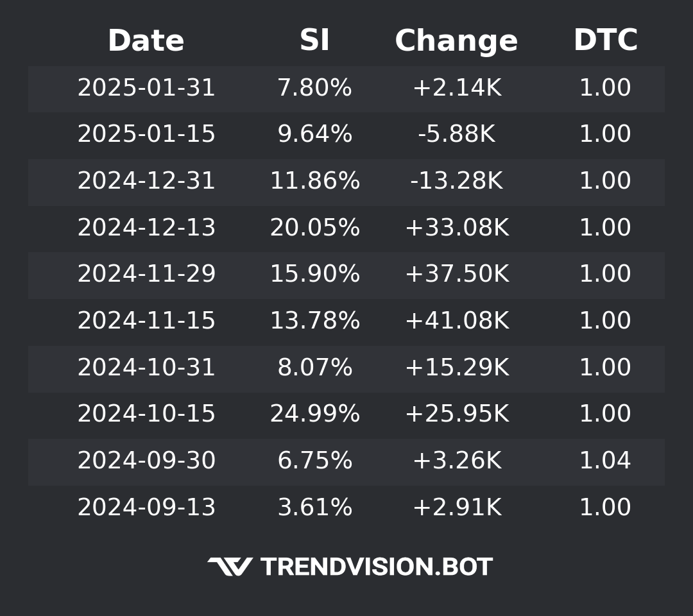
Task: Select the 2025-01-31 date cell
Action: (x=146, y=88)
